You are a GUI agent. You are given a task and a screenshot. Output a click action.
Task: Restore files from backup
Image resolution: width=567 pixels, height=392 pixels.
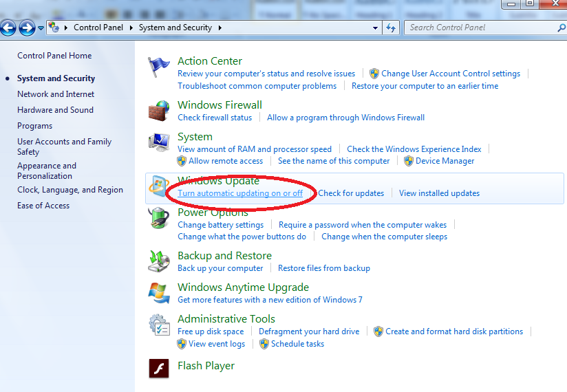[324, 268]
